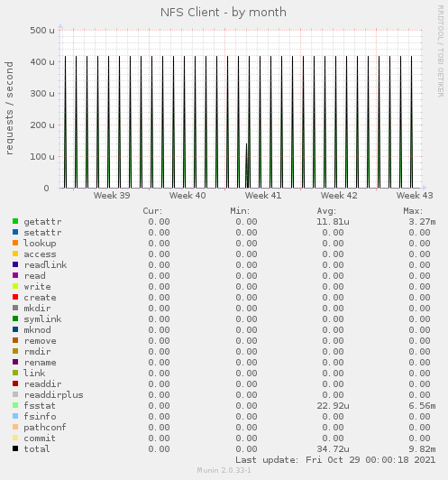448x480 pixels.
Task: Click the dark red swatch beside the readdir label
Action: [x=15, y=383]
